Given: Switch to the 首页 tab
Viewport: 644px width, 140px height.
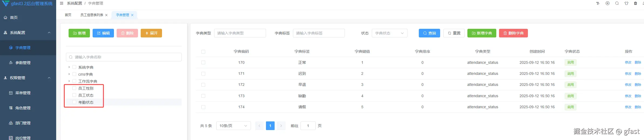Looking at the screenshot, I should pyautogui.click(x=68, y=15).
